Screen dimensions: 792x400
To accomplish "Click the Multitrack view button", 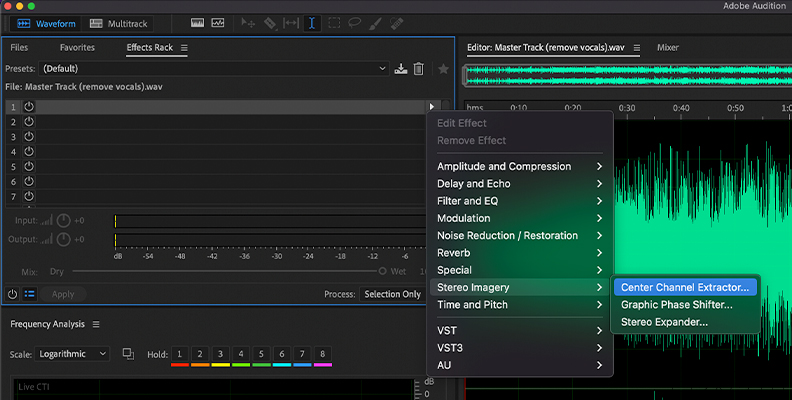I will [x=119, y=24].
